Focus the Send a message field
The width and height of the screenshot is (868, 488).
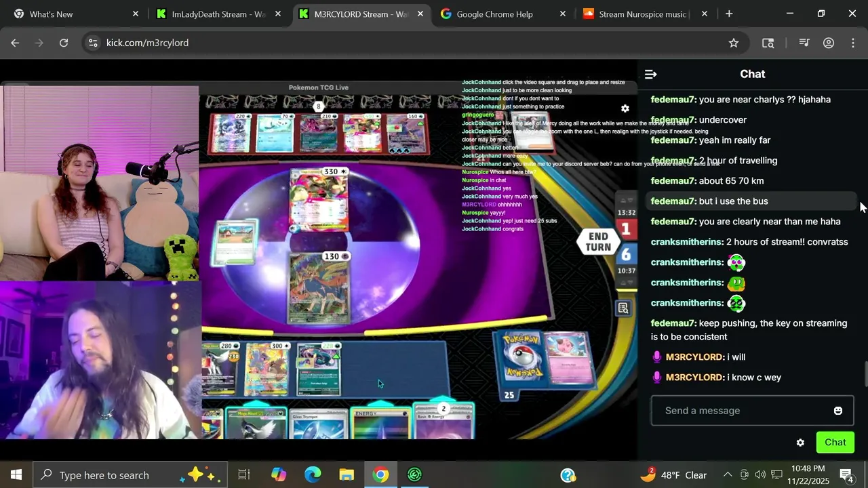click(x=752, y=411)
